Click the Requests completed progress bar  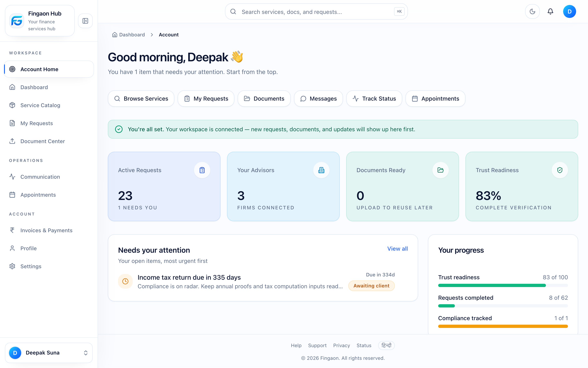503,306
